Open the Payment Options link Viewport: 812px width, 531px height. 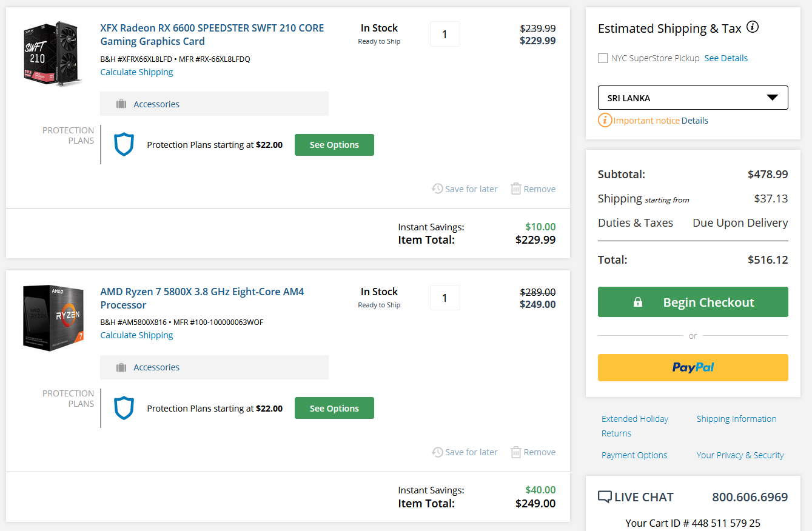(634, 455)
